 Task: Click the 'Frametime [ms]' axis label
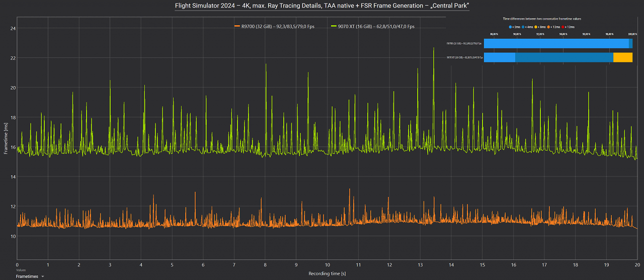pos(6,138)
